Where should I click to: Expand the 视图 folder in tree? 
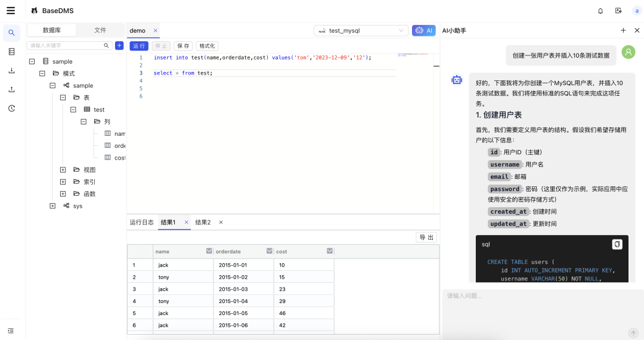click(63, 170)
